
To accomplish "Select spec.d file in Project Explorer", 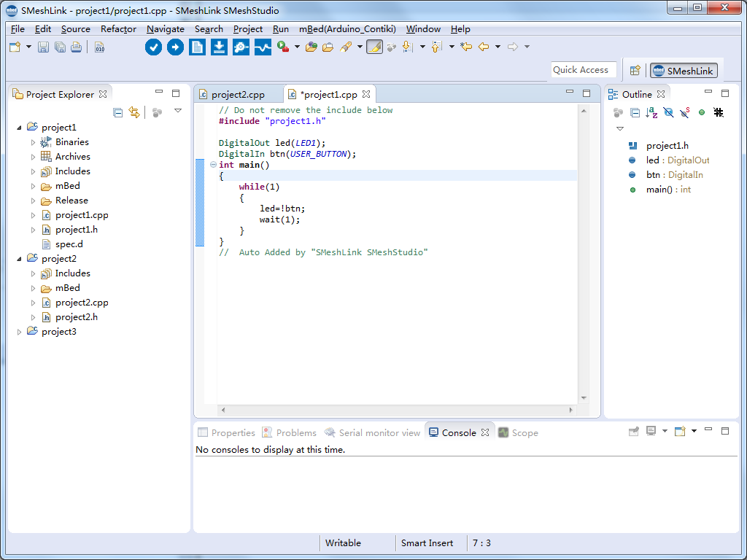I will (69, 244).
